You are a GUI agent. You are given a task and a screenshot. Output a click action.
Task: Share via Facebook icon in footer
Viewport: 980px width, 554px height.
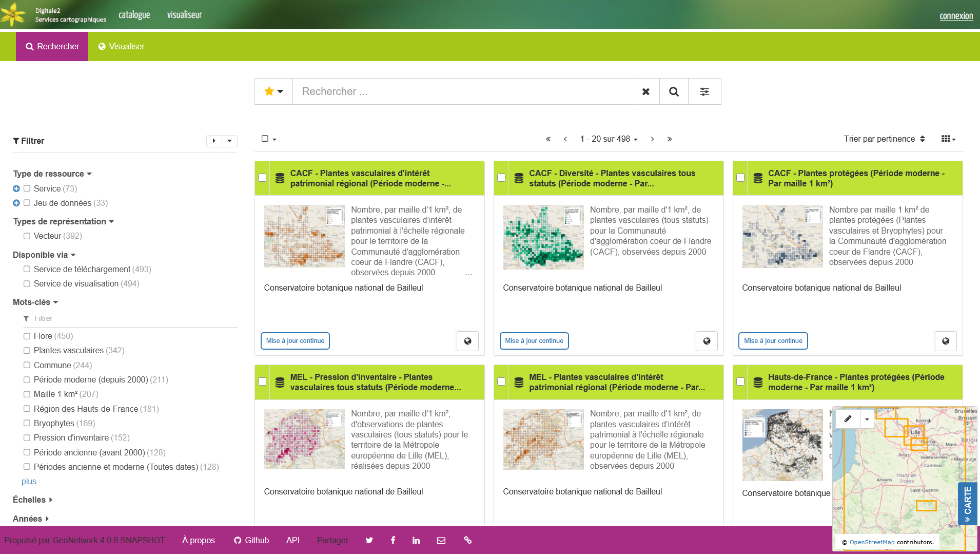click(393, 540)
